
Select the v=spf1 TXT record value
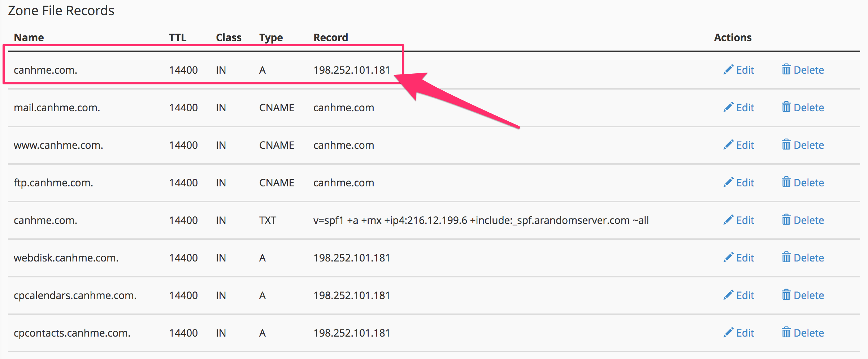481,220
